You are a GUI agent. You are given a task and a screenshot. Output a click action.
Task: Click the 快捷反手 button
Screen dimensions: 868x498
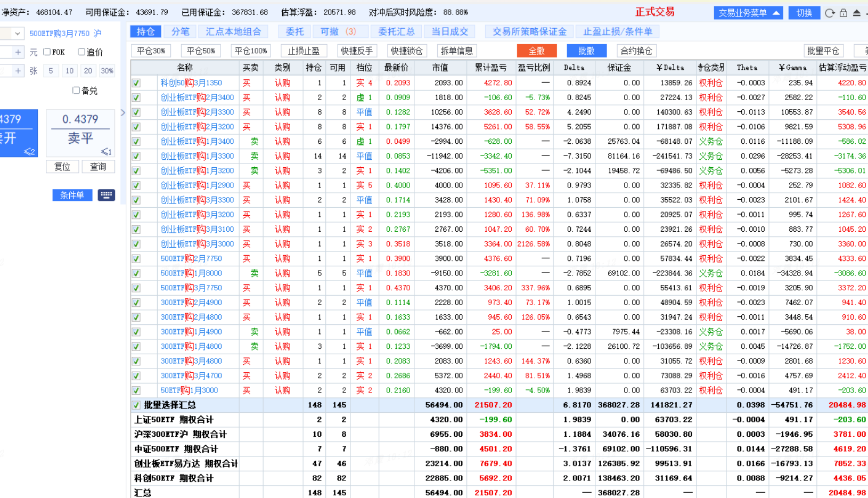[357, 51]
